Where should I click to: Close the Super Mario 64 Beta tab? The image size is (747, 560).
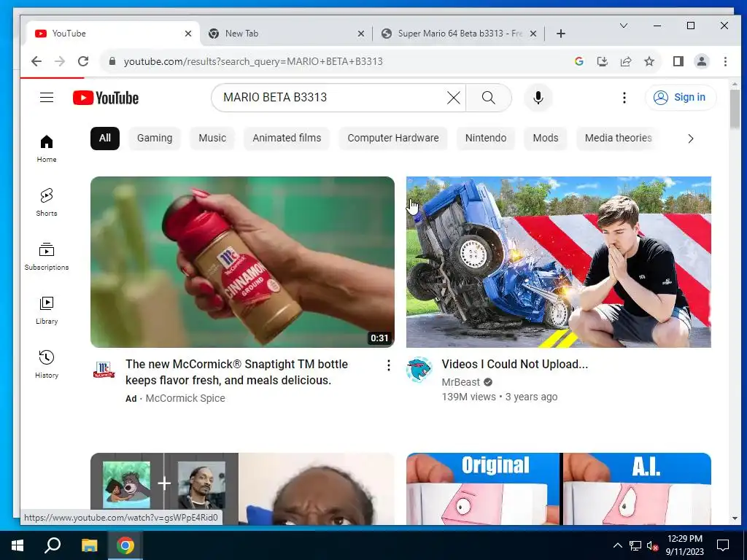[533, 34]
